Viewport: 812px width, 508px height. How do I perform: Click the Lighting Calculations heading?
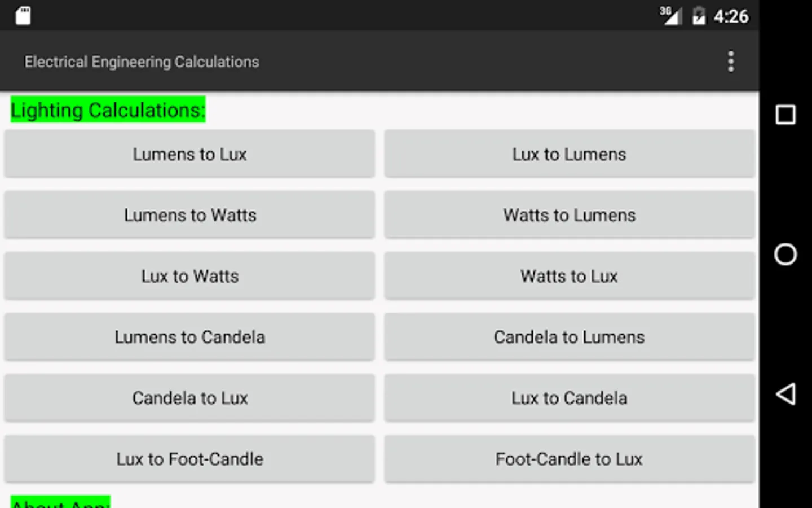pos(108,110)
